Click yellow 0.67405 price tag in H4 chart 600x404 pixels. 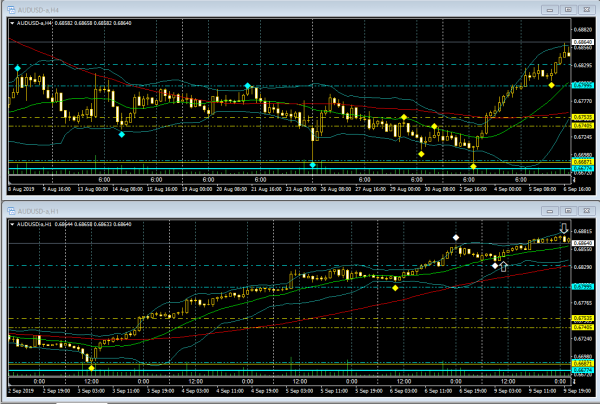(x=583, y=125)
